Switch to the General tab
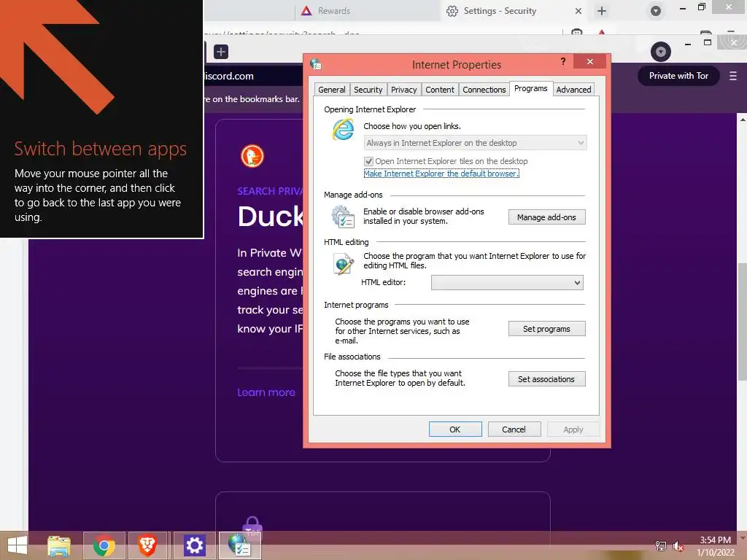The width and height of the screenshot is (747, 560). [x=332, y=90]
